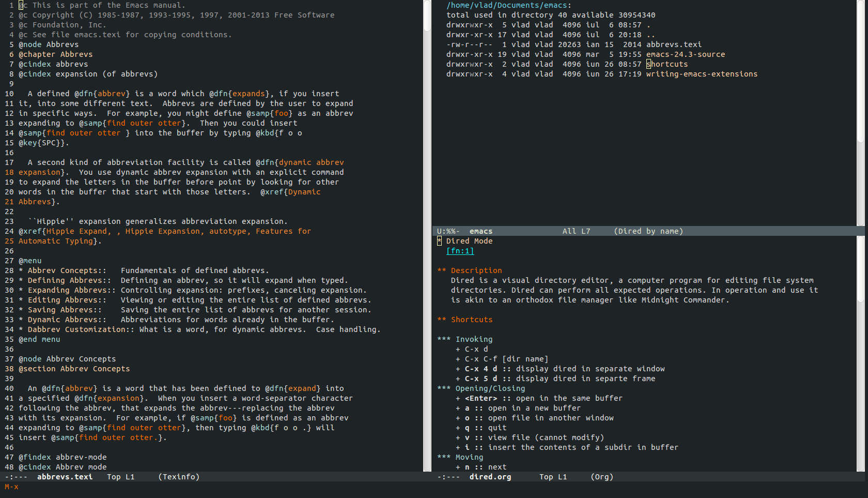This screenshot has height=498, width=868.
Task: Click '@node Abbrev Concepts' line
Action: (x=67, y=359)
